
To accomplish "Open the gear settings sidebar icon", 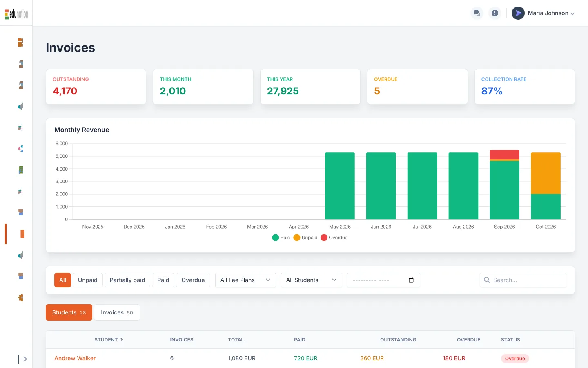I will 20,298.
